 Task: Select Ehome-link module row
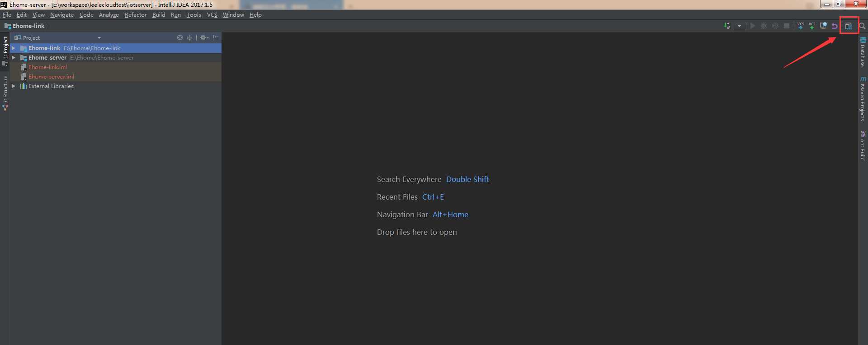116,48
